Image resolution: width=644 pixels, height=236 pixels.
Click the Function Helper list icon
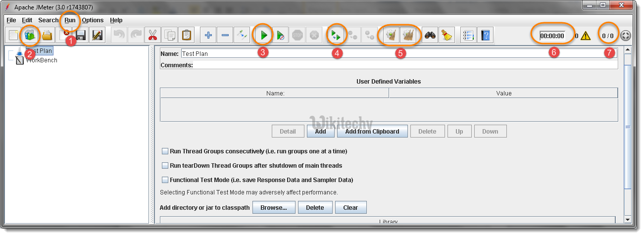click(x=468, y=35)
